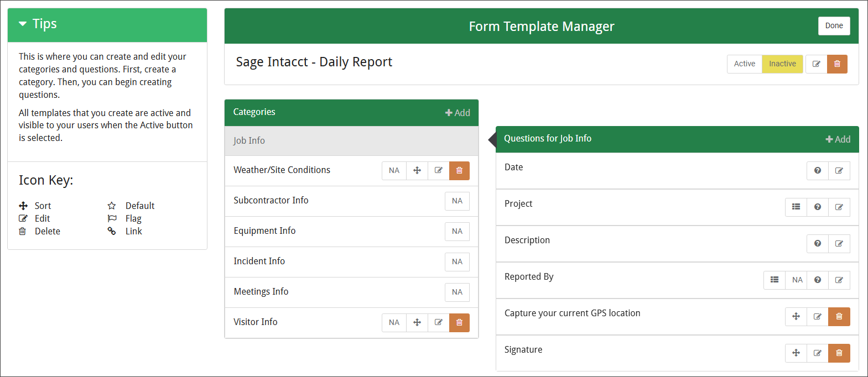
Task: Click the Reported By question label
Action: tap(529, 277)
